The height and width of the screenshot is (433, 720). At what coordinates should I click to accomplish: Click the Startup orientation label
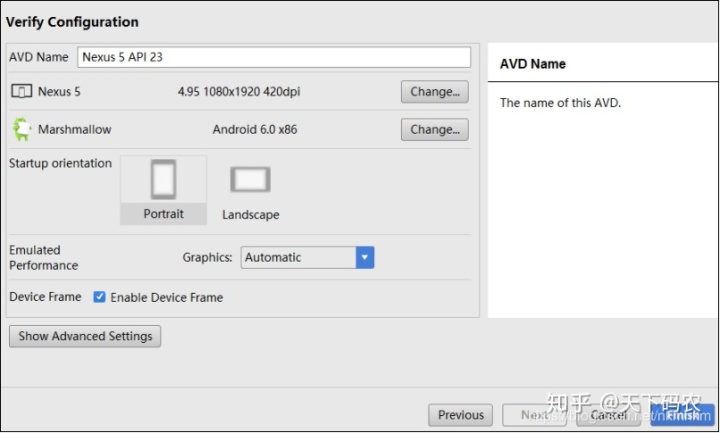tap(60, 163)
